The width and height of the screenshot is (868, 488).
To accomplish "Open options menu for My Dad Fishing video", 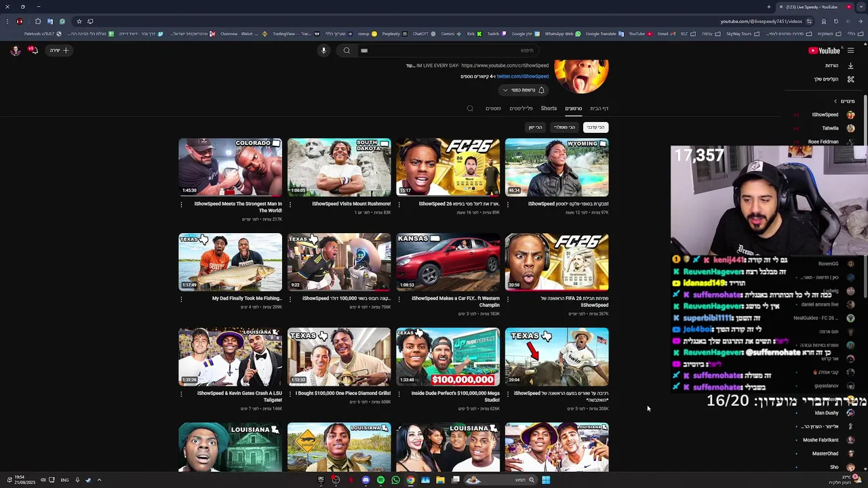I will (x=181, y=300).
